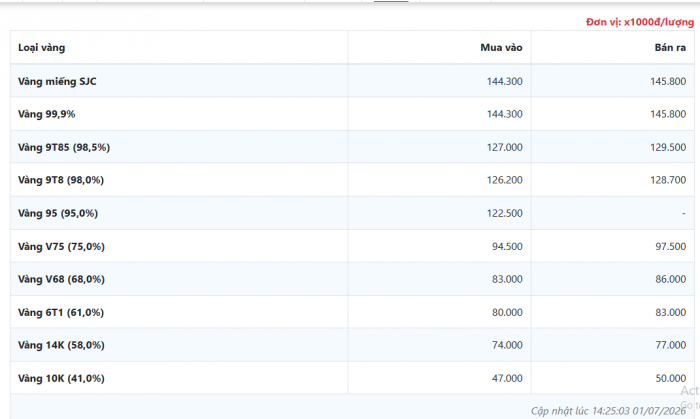Select the 'Vàng 9T85 (98,5%)' row label
The height and width of the screenshot is (419, 700).
point(64,147)
